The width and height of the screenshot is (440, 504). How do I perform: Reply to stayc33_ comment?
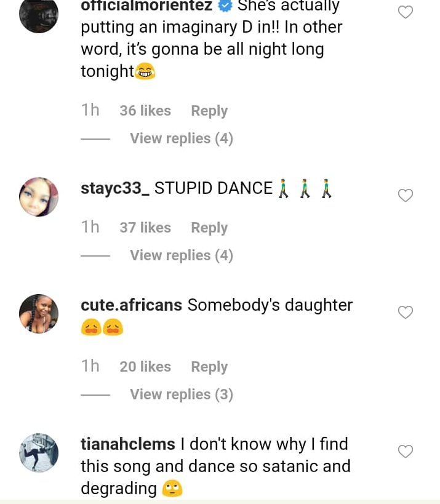click(x=209, y=228)
